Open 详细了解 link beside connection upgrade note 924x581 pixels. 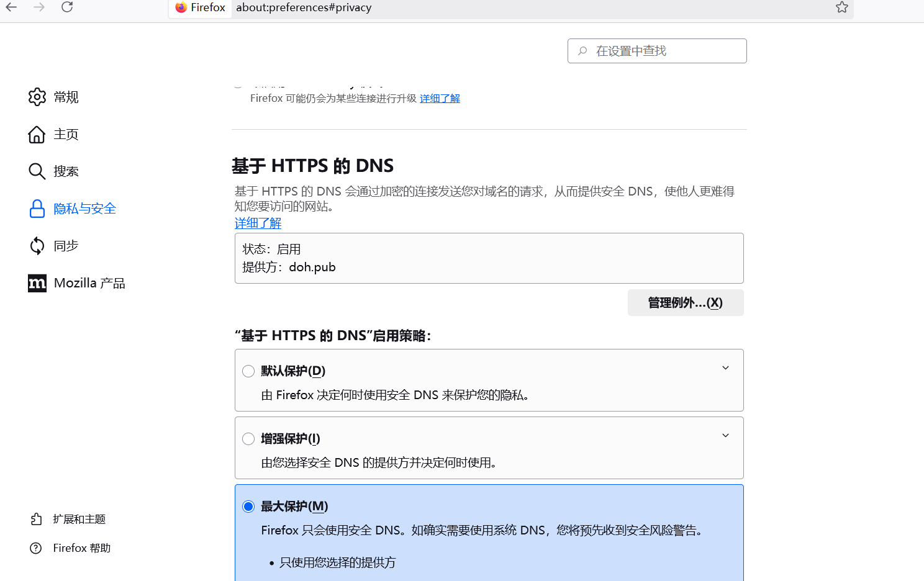[x=440, y=98]
